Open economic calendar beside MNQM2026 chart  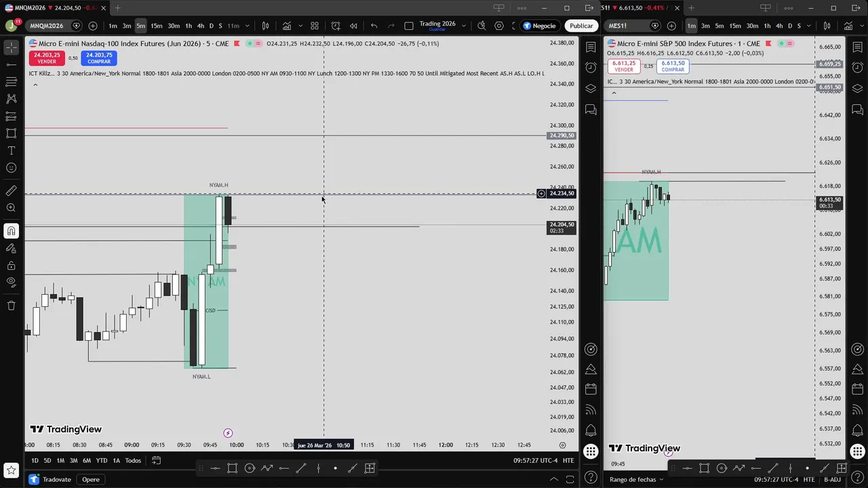(x=591, y=389)
